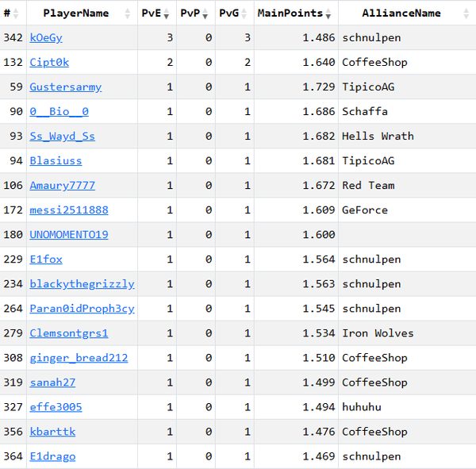Sort by PvG column arrow icon
The image size is (476, 469).
tap(244, 13)
